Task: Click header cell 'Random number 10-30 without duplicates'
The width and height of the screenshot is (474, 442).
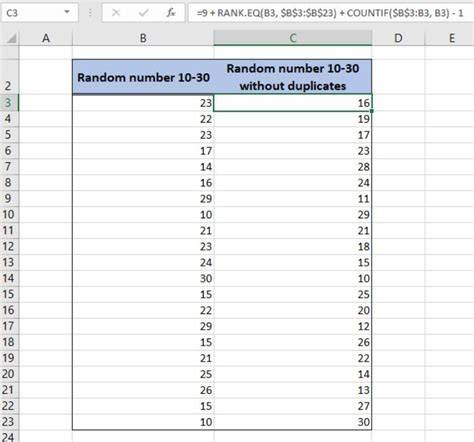Action: tap(293, 77)
